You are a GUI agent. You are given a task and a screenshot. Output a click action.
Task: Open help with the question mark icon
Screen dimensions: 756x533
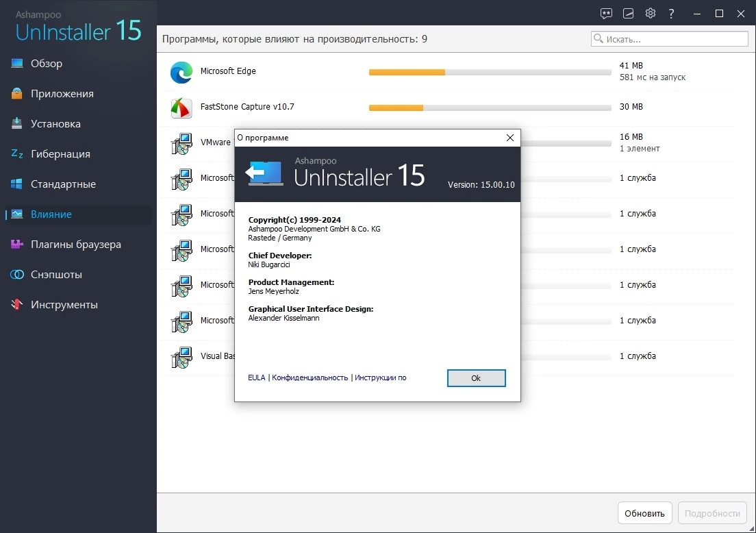pyautogui.click(x=671, y=14)
